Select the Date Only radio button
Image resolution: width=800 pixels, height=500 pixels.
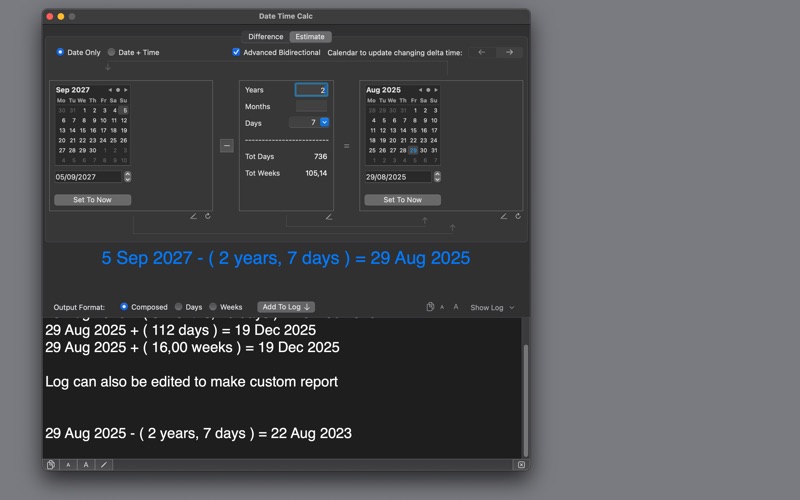pyautogui.click(x=60, y=52)
